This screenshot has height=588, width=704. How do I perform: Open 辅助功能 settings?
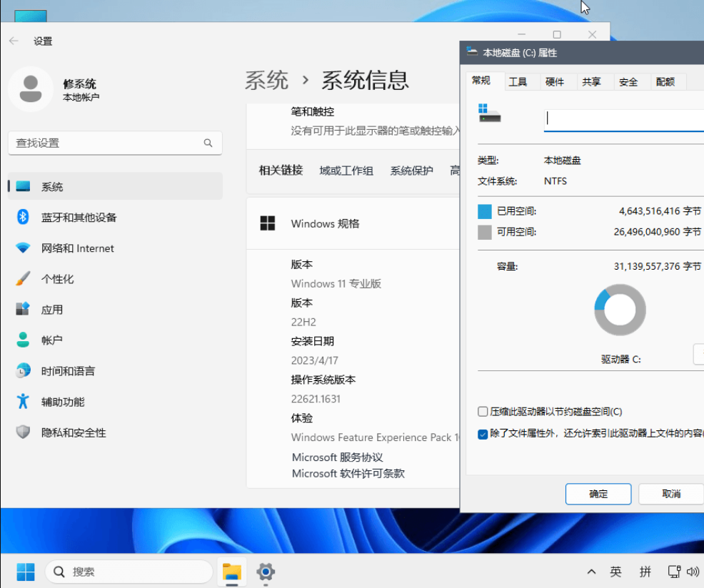click(x=116, y=402)
